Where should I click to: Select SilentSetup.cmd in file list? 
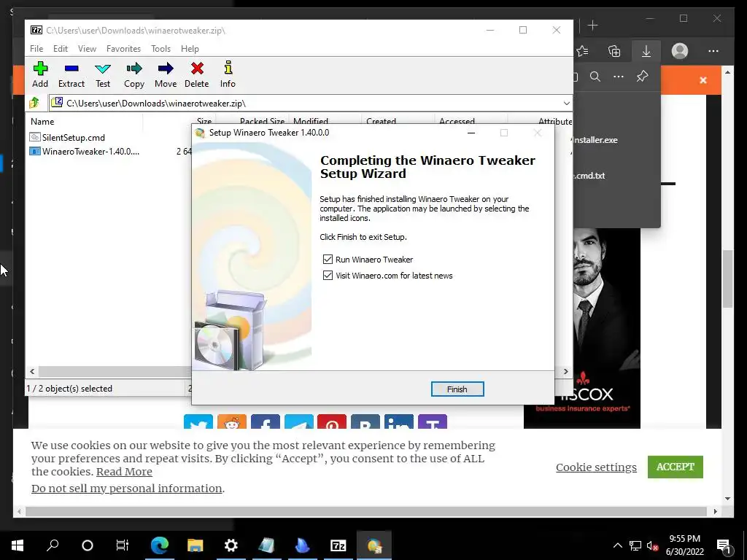tap(74, 137)
